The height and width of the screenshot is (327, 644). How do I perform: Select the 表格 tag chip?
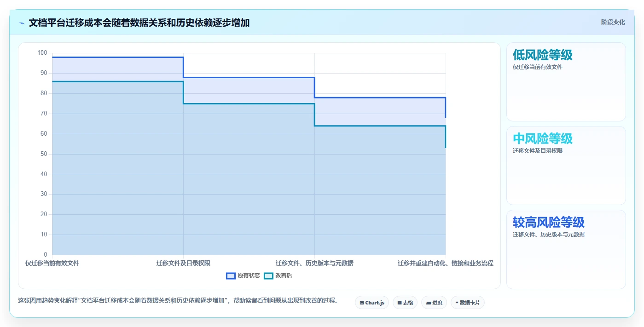405,303
